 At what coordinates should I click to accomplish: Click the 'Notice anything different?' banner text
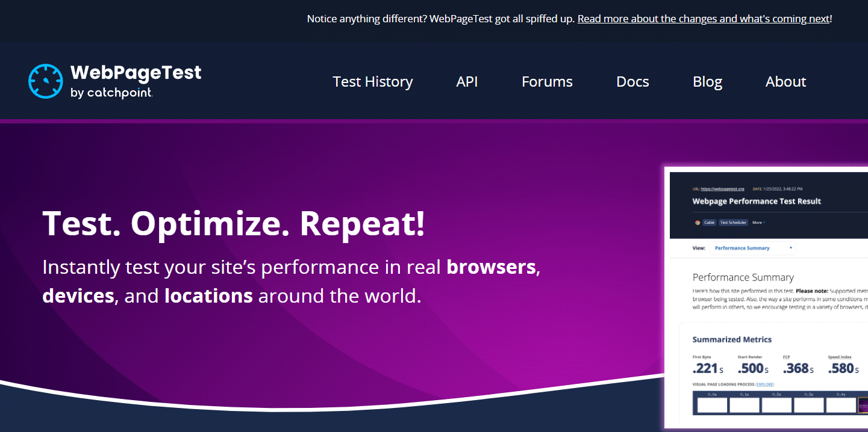pos(441,19)
